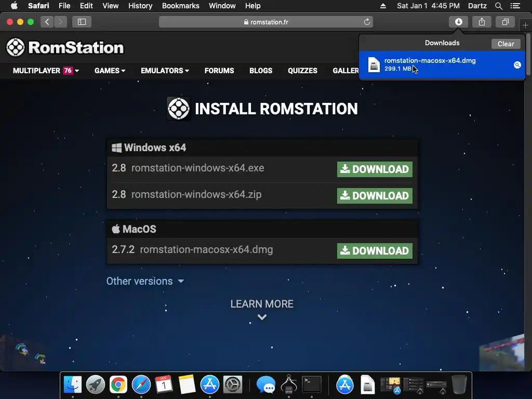Click the page's vertical scrollbar

tap(528, 54)
